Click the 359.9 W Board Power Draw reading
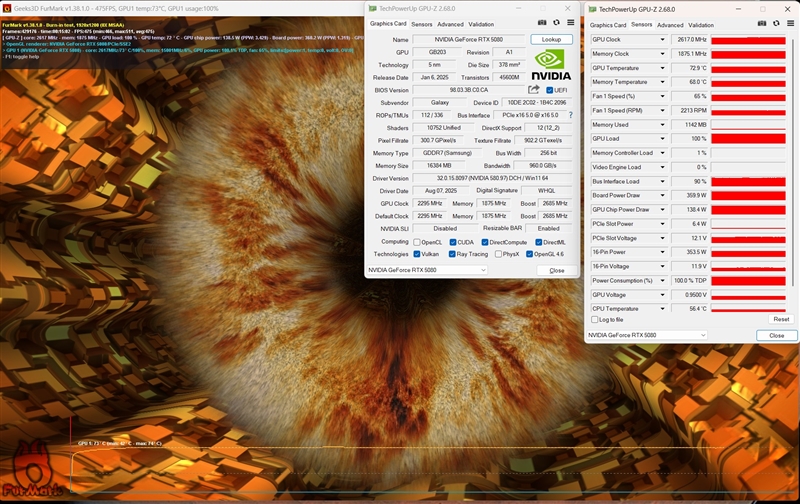 tap(691, 195)
